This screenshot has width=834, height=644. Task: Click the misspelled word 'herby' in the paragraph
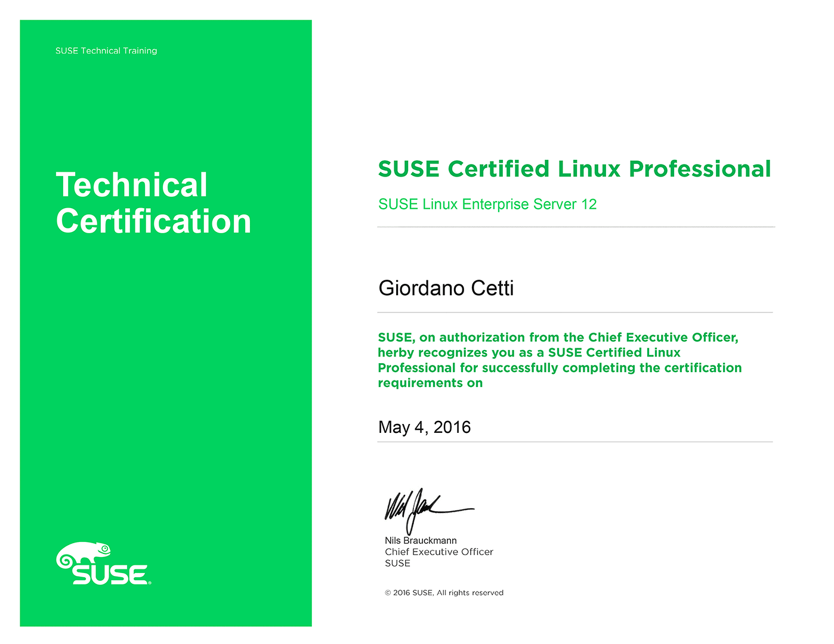(x=396, y=353)
